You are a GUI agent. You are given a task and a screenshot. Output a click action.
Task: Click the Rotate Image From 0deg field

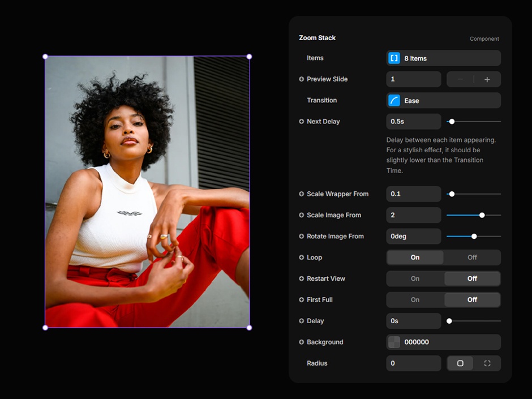tap(413, 237)
